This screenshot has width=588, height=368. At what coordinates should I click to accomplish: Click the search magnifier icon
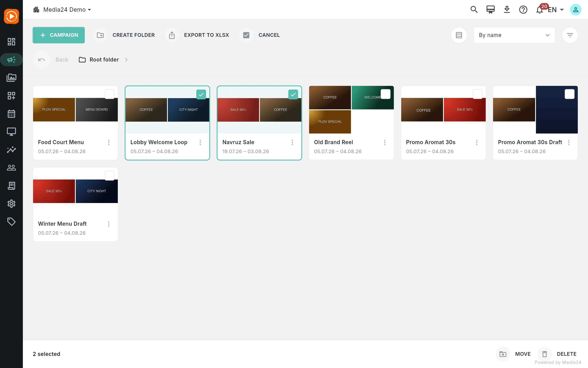pos(474,9)
